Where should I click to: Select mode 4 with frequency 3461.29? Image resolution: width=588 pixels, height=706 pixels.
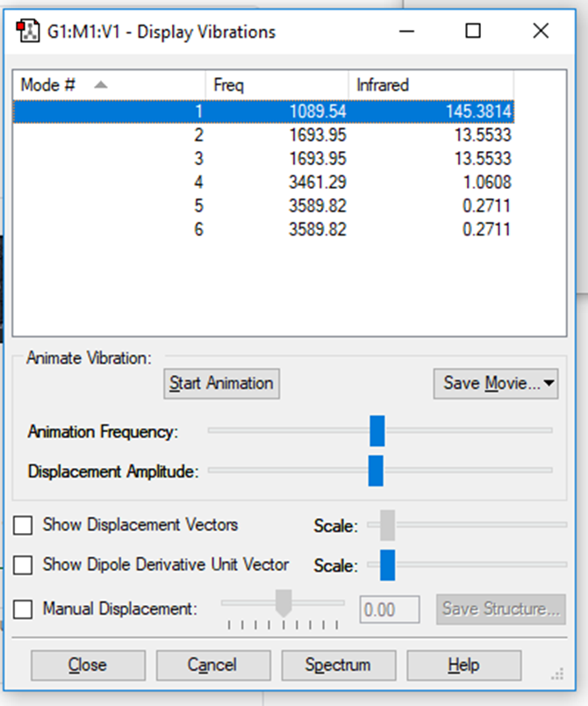(263, 183)
